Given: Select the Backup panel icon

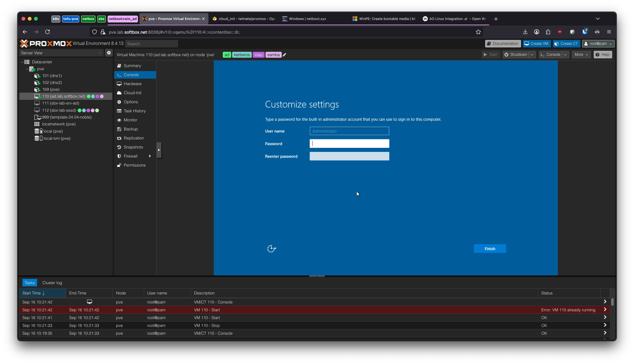Looking at the screenshot, I should (119, 129).
